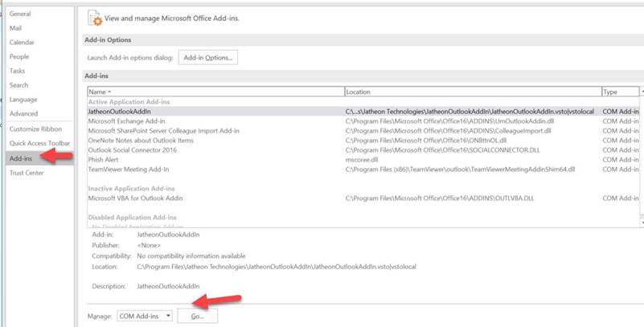Select Tasks in the options sidebar
This screenshot has width=644, height=327.
17,71
